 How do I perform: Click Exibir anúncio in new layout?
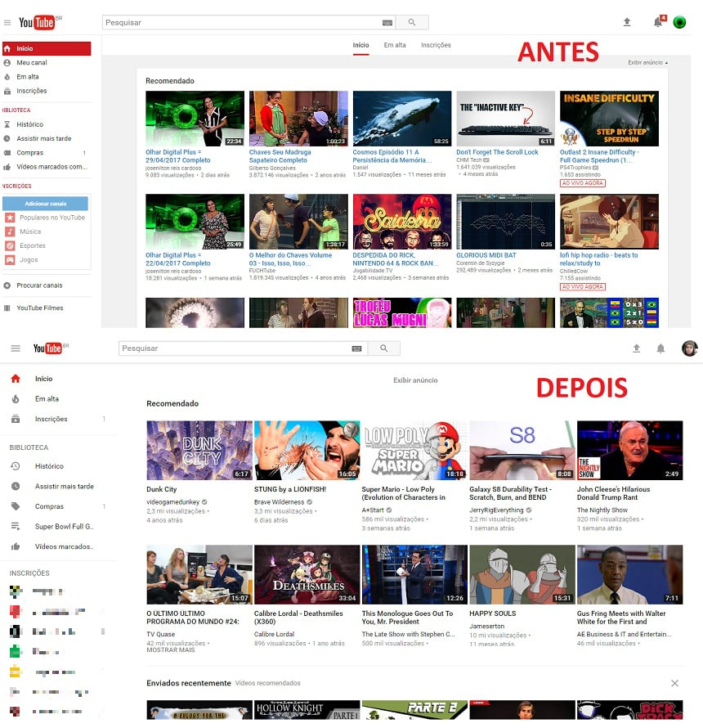point(415,380)
